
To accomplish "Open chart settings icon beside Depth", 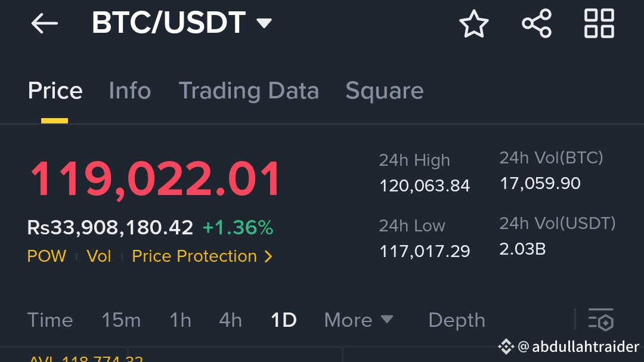I will (x=601, y=320).
